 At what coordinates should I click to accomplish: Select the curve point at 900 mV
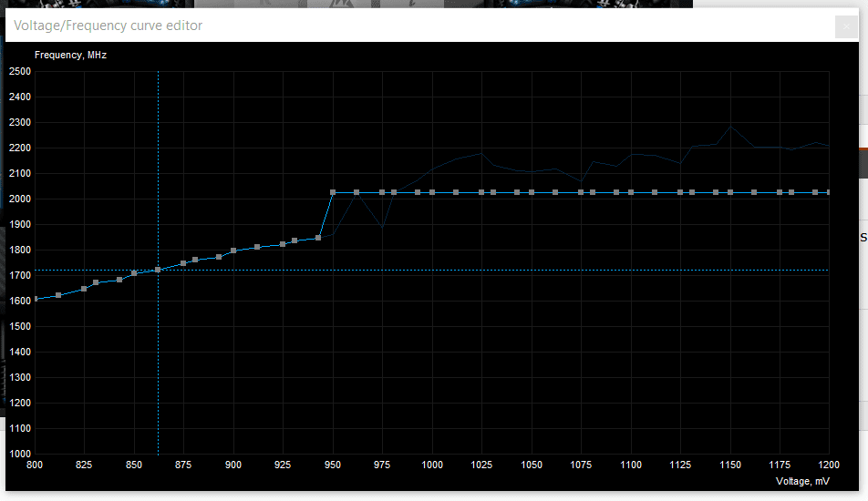click(233, 250)
